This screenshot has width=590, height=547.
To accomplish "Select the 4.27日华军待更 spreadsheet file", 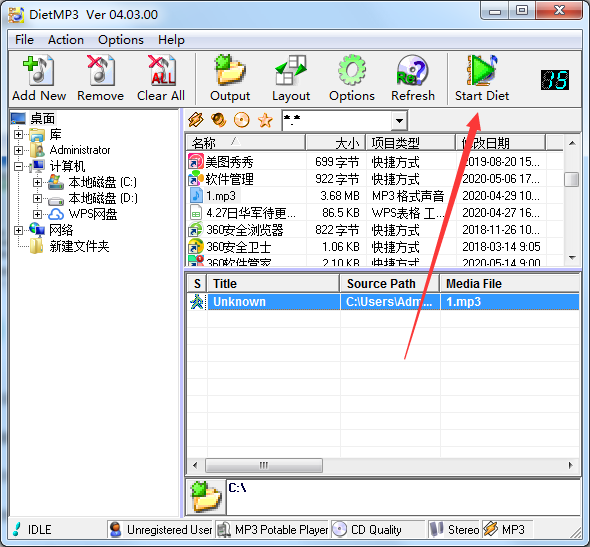I will [251, 213].
